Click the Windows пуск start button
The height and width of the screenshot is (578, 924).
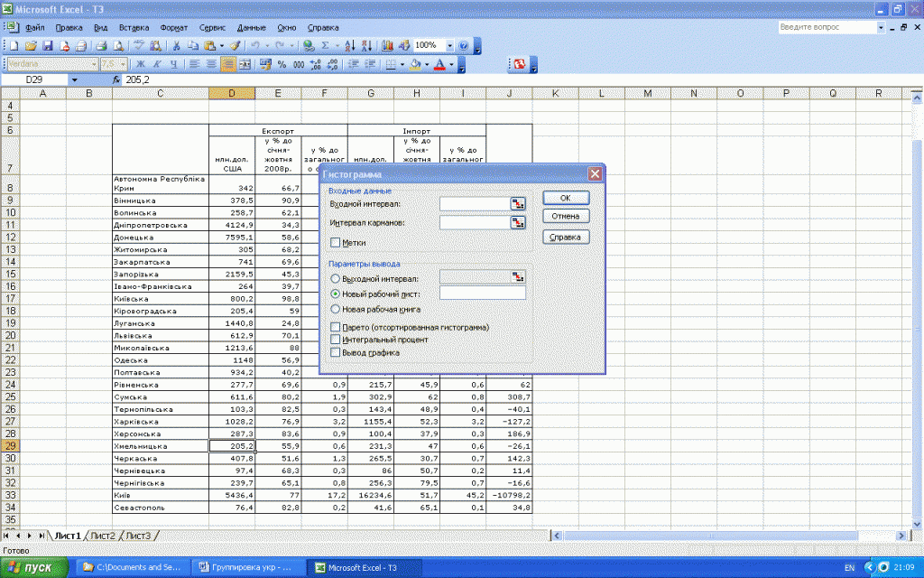pyautogui.click(x=34, y=567)
